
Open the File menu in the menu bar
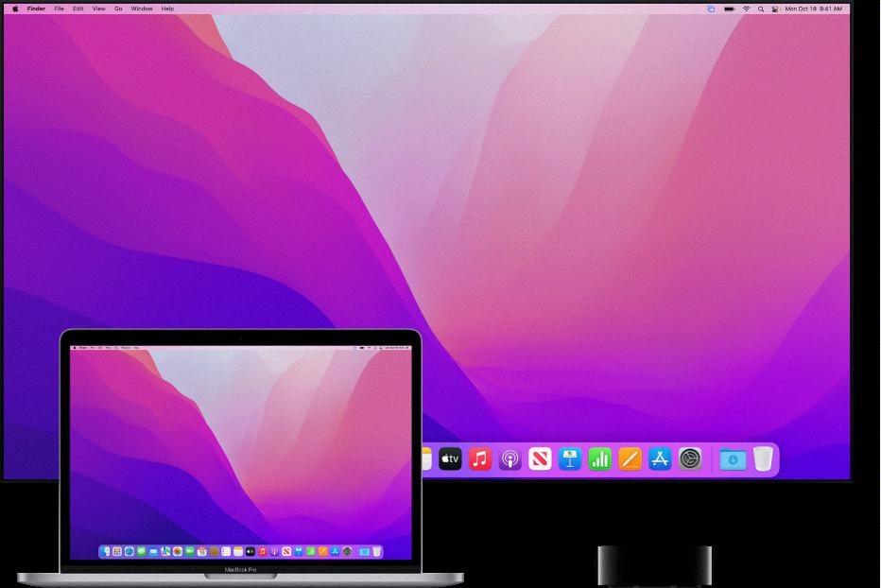click(x=59, y=9)
